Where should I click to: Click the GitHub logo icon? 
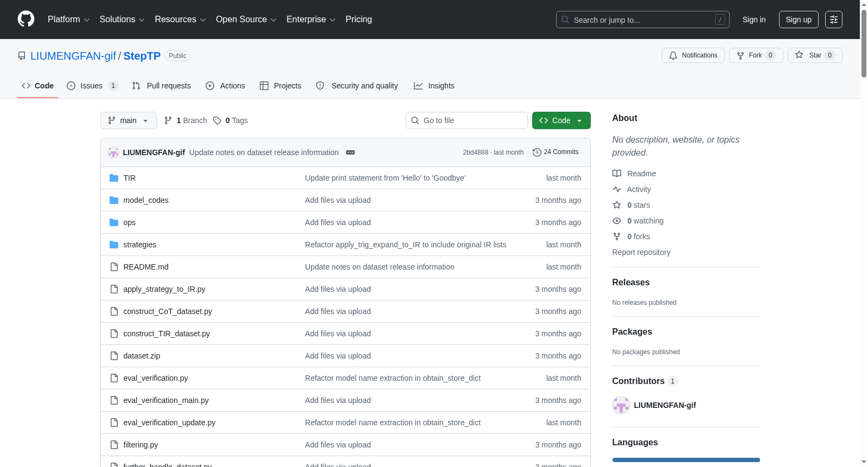pos(26,19)
